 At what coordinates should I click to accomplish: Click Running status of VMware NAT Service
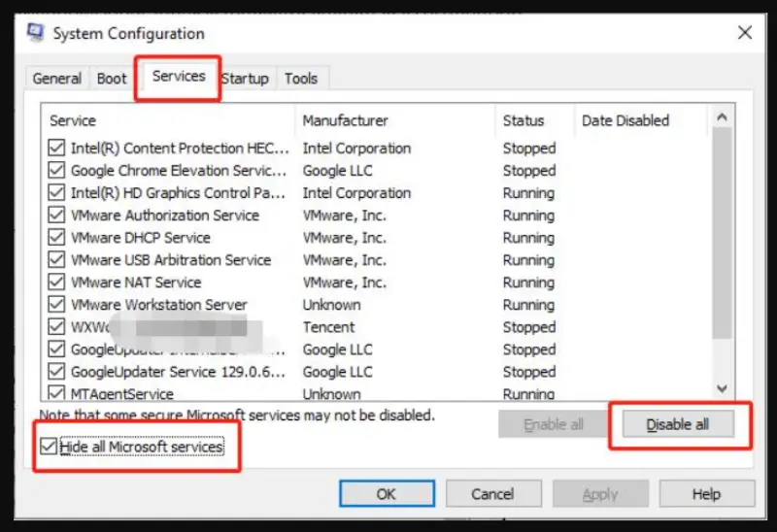528,283
